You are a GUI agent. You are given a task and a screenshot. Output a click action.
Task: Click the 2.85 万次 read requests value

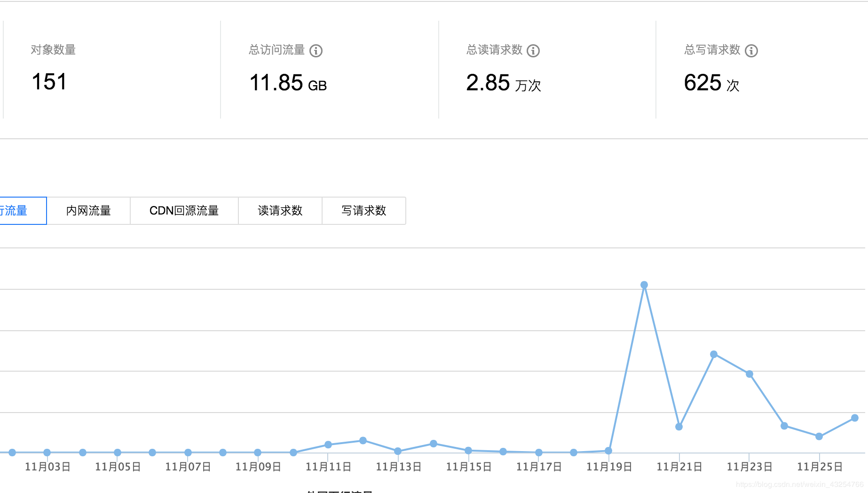point(504,83)
